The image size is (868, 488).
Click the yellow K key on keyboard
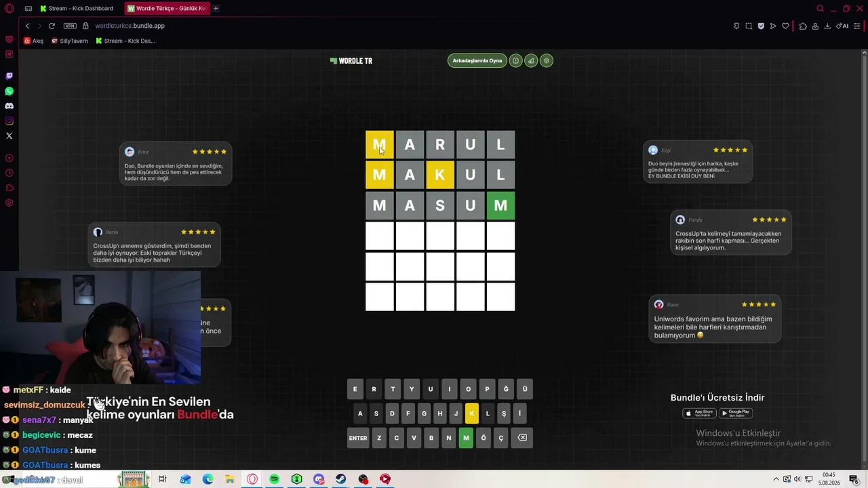tap(471, 413)
